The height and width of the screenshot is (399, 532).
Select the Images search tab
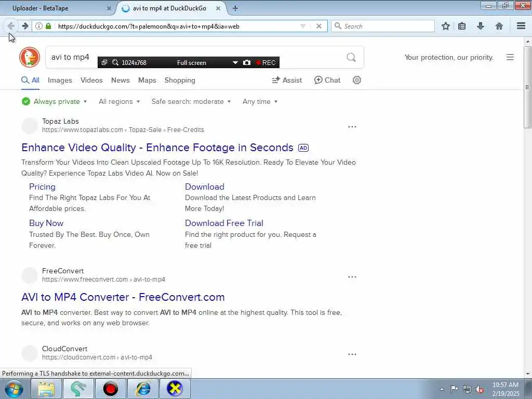point(60,80)
